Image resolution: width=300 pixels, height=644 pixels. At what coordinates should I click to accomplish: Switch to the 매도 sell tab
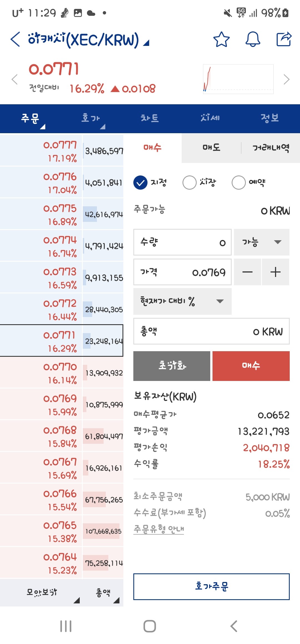(211, 148)
